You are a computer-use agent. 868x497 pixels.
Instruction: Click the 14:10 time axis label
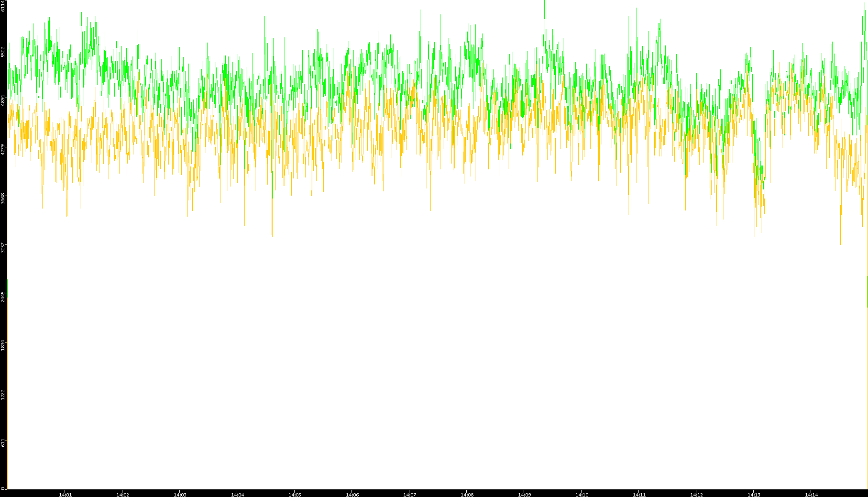click(x=582, y=494)
